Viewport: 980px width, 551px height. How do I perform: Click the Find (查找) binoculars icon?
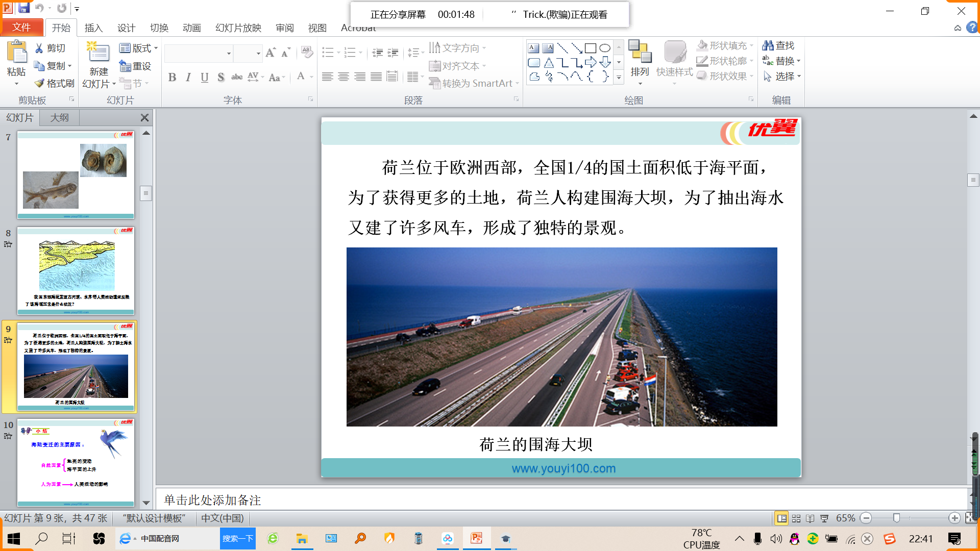pos(768,45)
